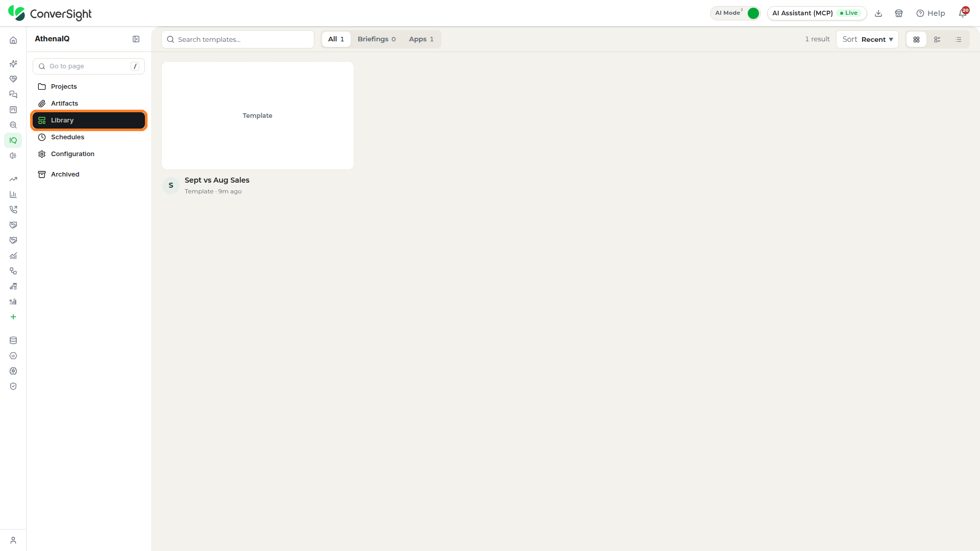Switch to compact list view layout

coord(959,39)
